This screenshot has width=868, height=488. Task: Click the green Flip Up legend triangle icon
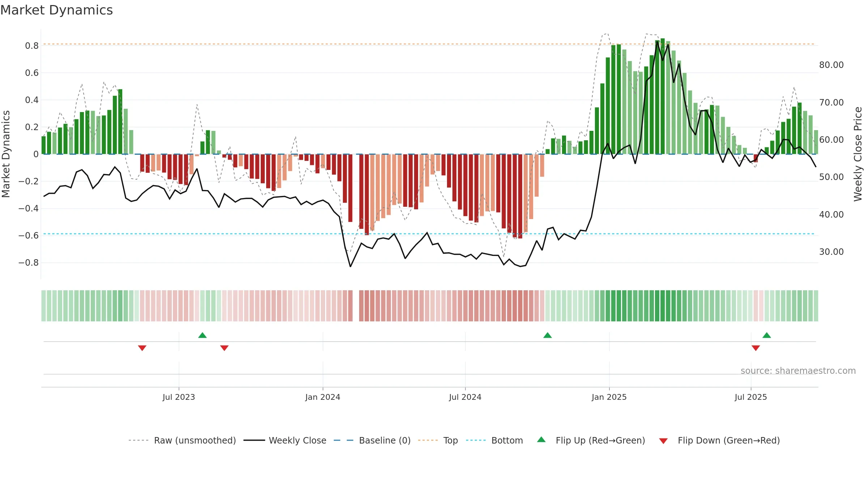point(541,440)
